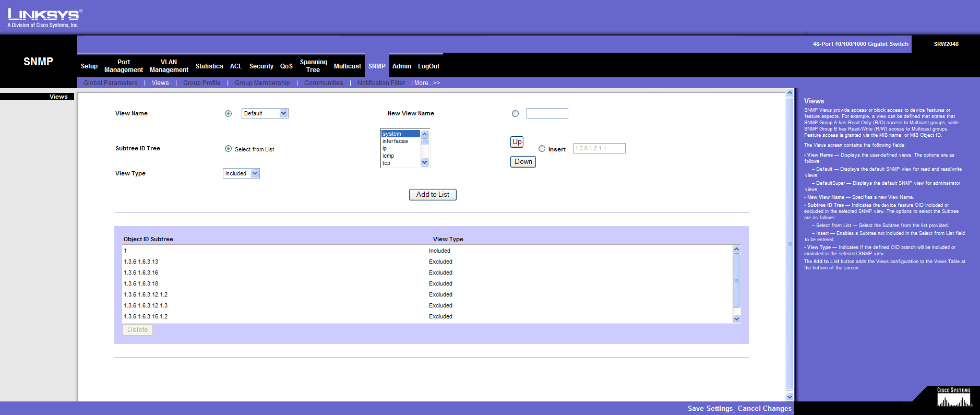Select the New View Name radio button

[515, 114]
